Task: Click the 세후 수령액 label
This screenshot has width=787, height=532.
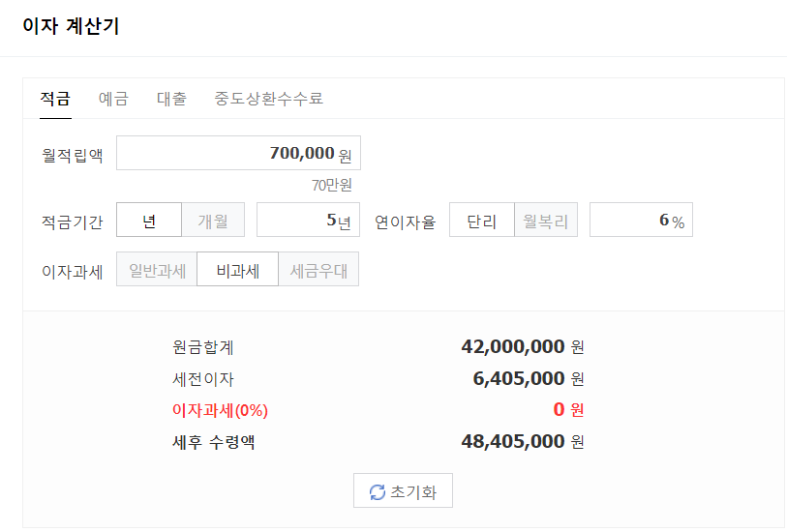Action: 214,442
